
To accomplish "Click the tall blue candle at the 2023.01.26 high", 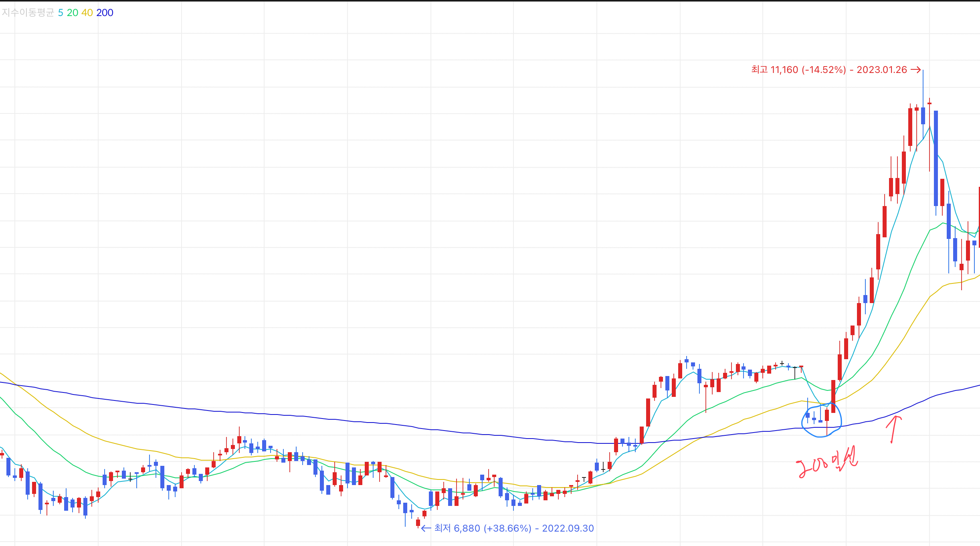I will 923,115.
